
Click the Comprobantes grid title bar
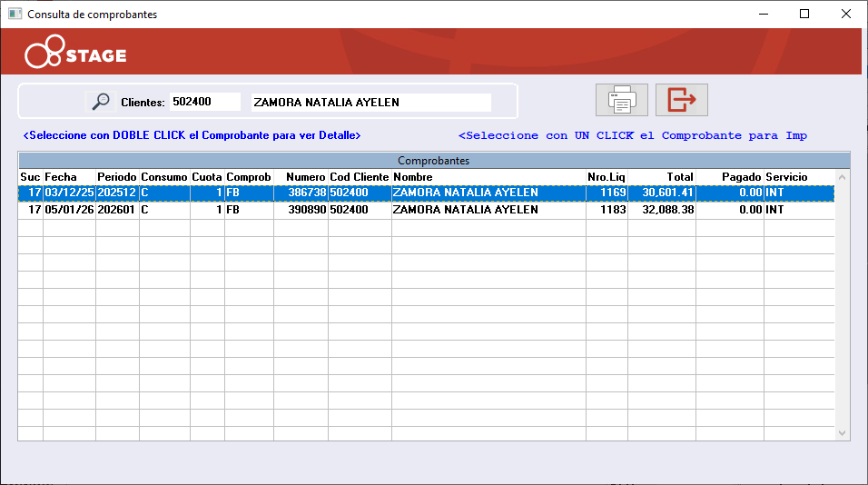(x=433, y=161)
